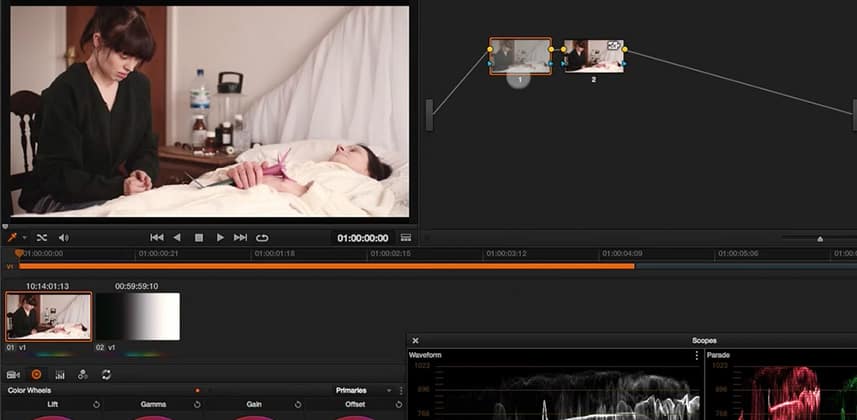Image resolution: width=857 pixels, height=420 pixels.
Task: Open the Waveform scope options menu
Action: pyautogui.click(x=696, y=355)
